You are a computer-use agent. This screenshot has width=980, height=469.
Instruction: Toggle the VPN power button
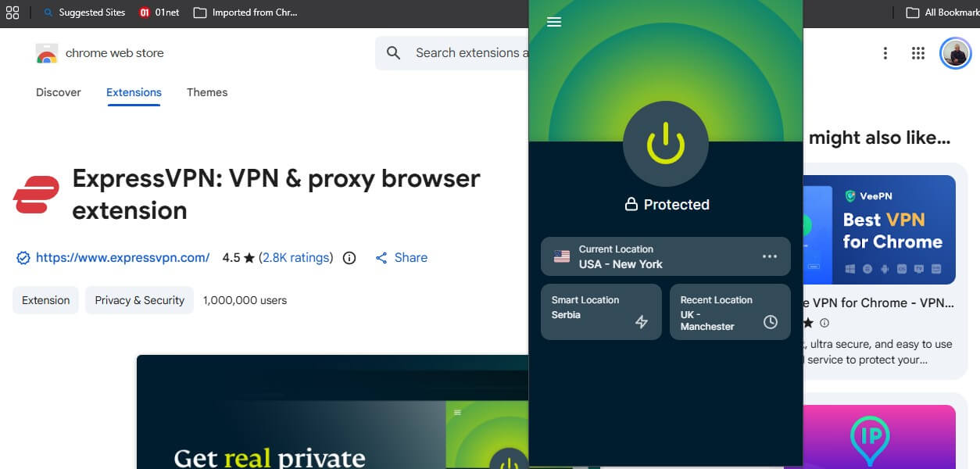click(666, 144)
